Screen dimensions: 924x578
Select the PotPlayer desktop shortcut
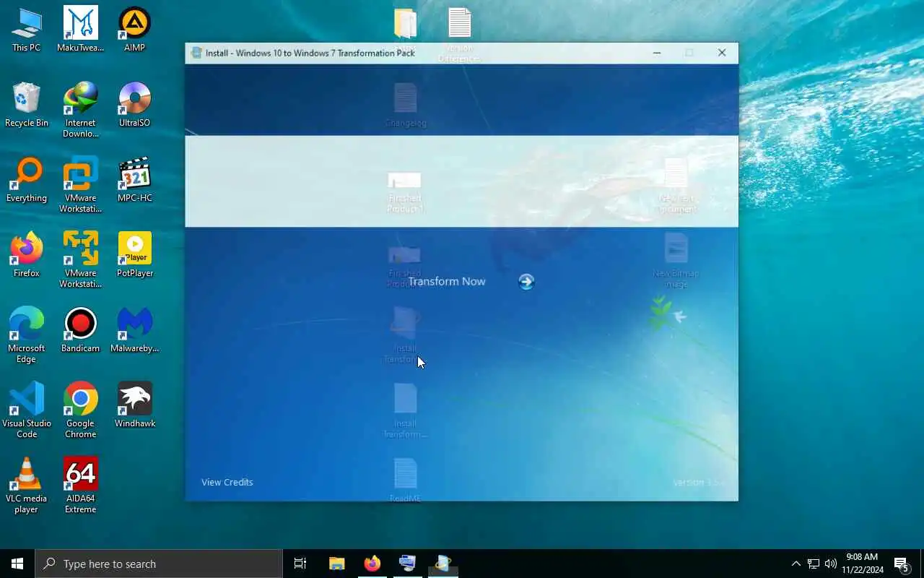pyautogui.click(x=135, y=255)
